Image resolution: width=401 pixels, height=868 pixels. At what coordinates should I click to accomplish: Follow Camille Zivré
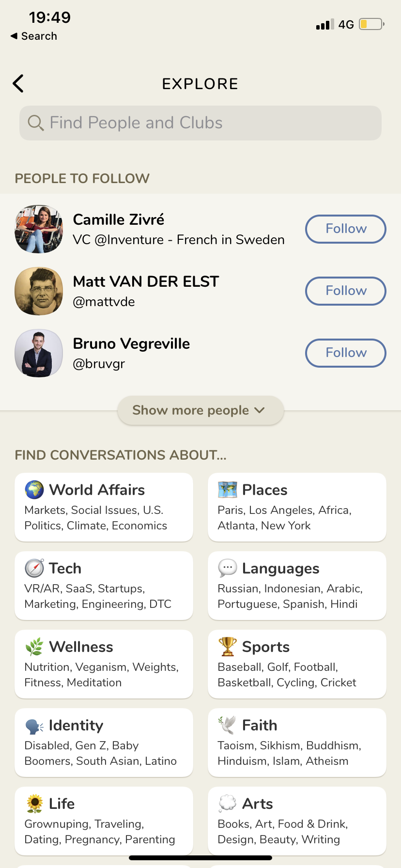[x=345, y=229]
